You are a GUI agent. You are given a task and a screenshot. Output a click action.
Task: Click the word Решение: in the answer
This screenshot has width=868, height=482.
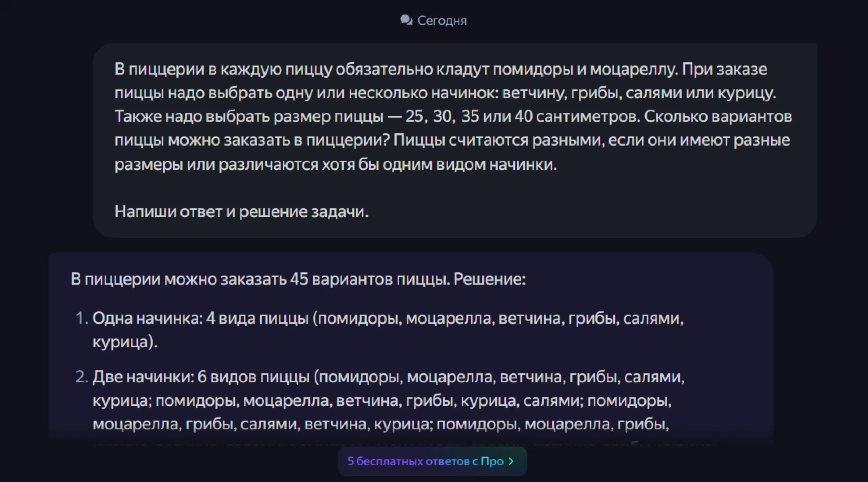[489, 279]
